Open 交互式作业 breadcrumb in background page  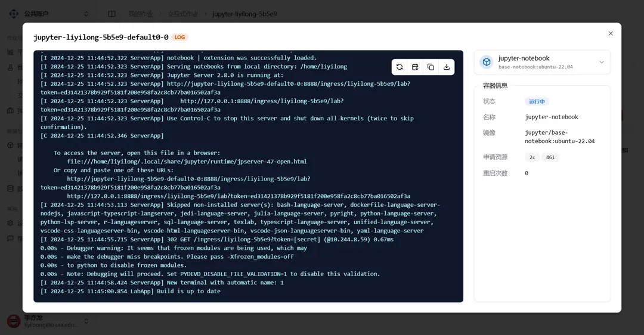(x=182, y=14)
